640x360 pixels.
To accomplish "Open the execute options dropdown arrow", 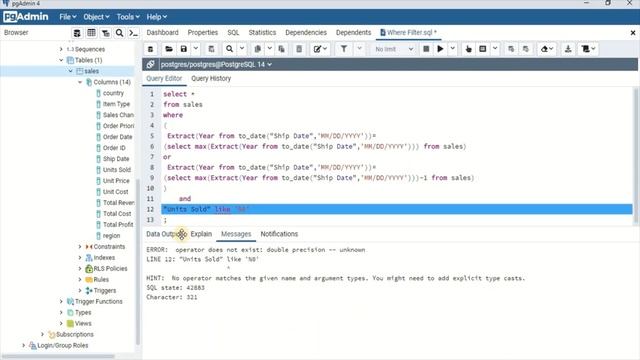I will [x=453, y=49].
